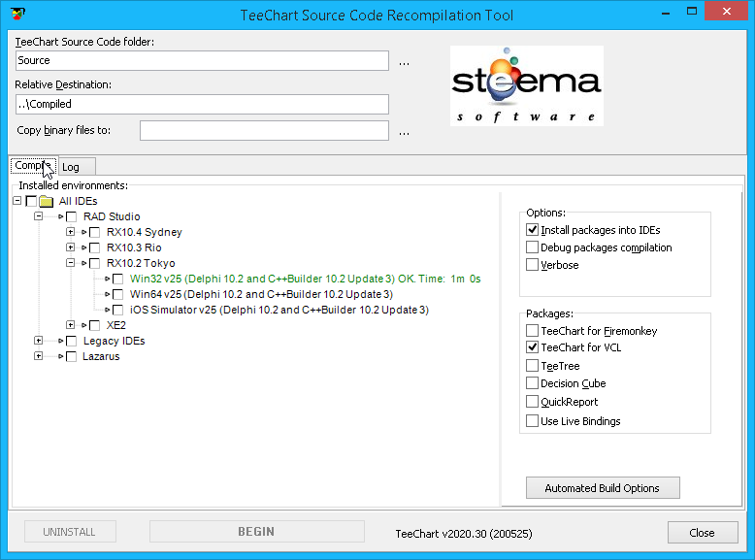Enable Debug packages compilation

pos(532,247)
